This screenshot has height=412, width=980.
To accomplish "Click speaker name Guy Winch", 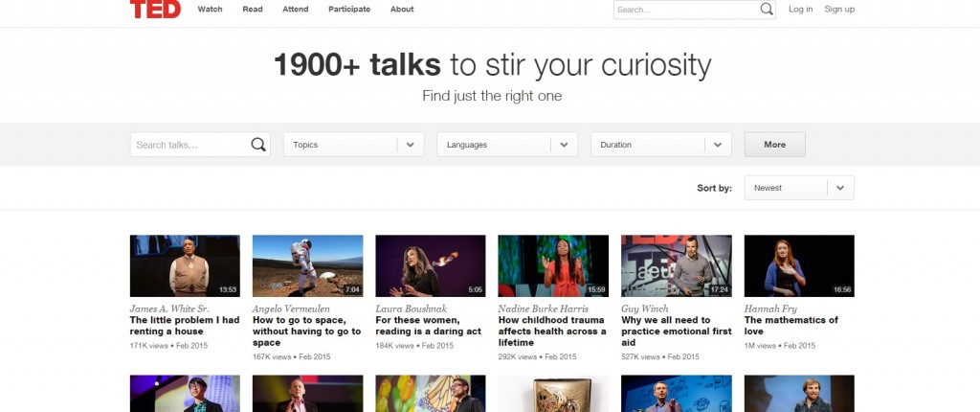I will [x=645, y=309].
